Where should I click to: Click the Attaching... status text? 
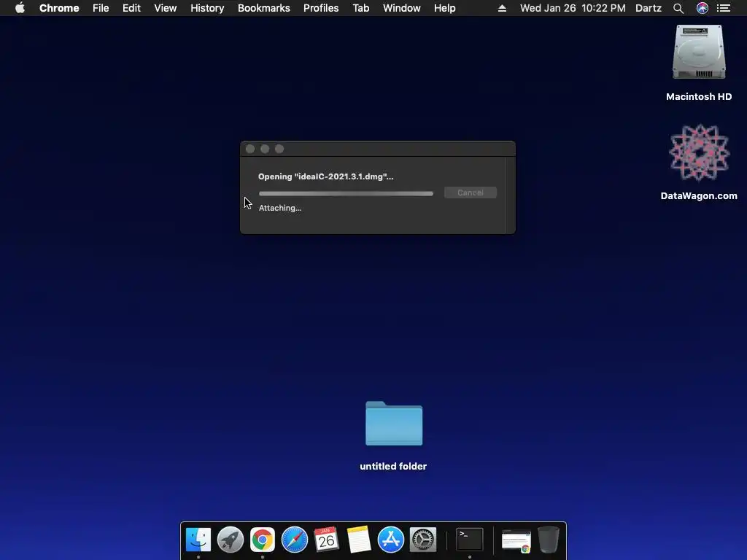280,208
